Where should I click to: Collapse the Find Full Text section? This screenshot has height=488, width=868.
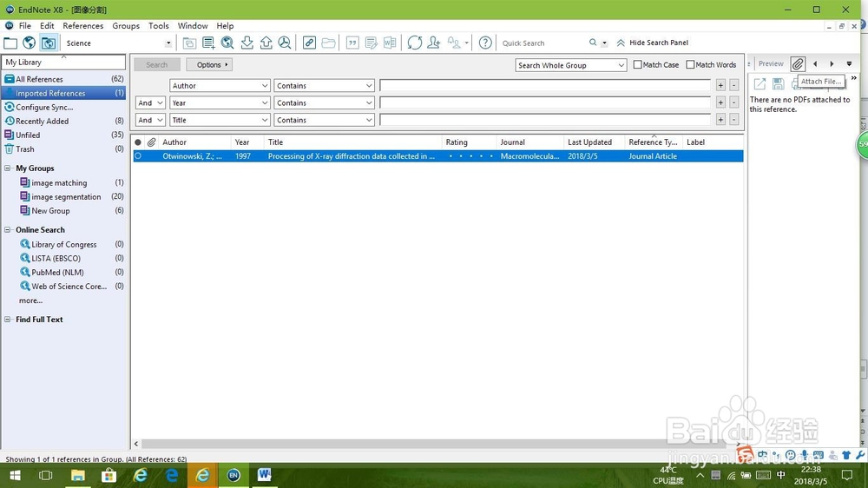[x=8, y=319]
